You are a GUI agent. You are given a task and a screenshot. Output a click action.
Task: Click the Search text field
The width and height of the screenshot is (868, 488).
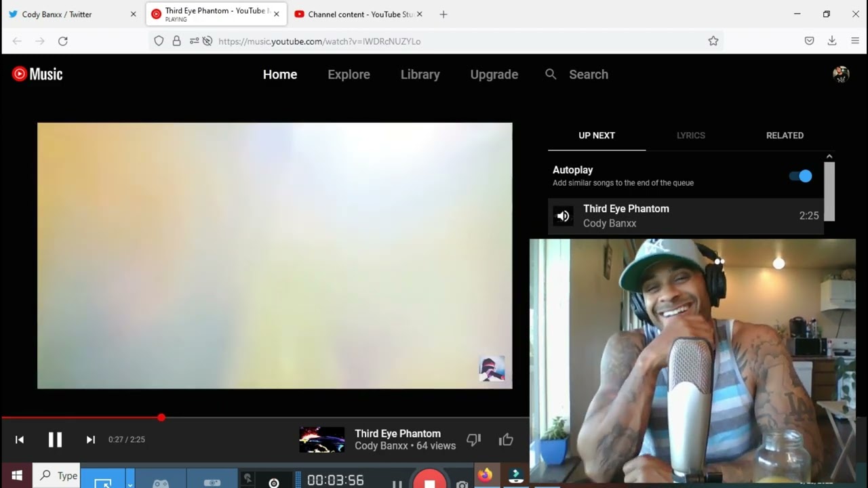589,75
